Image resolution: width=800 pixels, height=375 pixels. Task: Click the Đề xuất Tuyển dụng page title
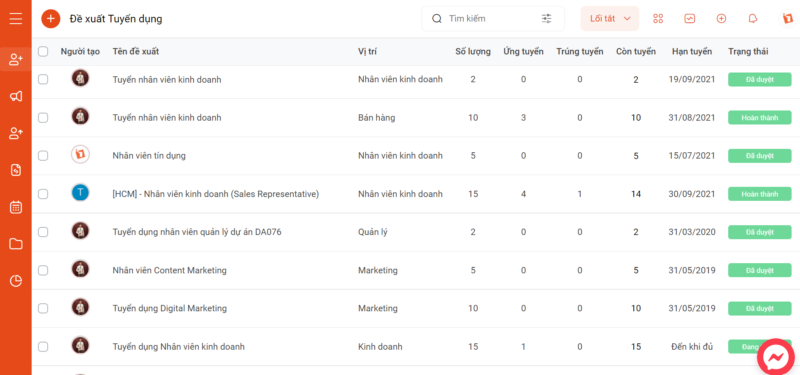click(116, 19)
